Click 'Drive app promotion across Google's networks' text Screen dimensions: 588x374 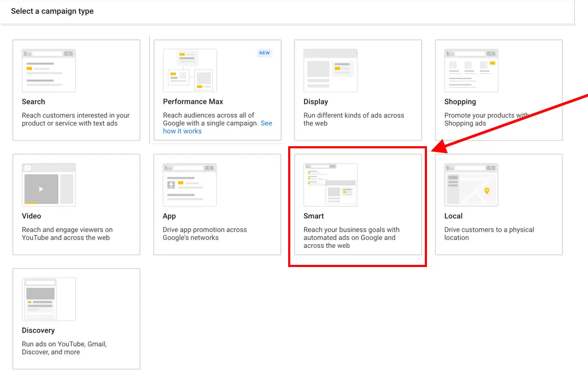(x=205, y=234)
